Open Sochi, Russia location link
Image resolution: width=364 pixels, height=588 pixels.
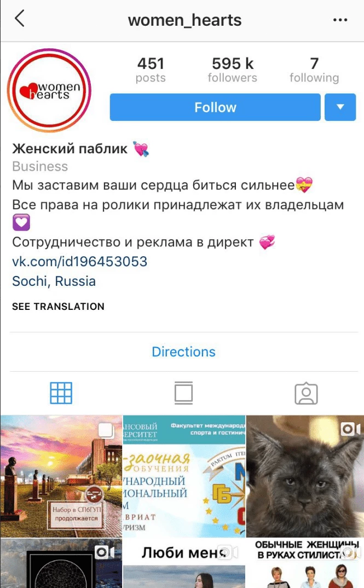(54, 281)
